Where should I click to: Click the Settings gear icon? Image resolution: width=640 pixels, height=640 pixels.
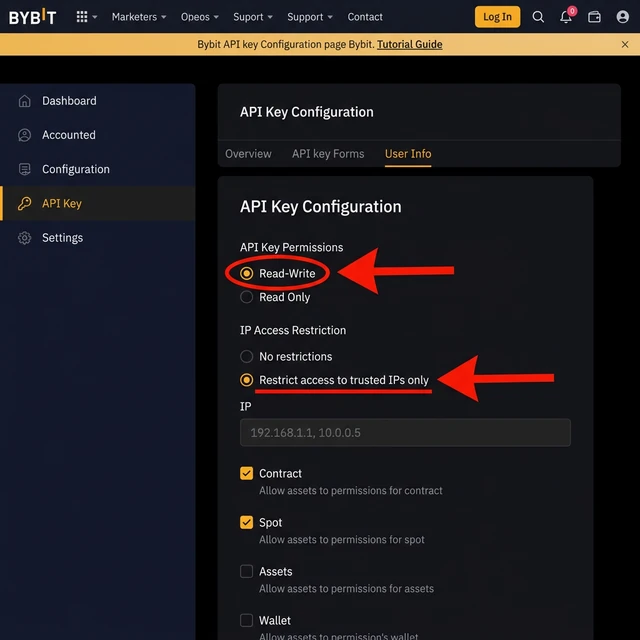click(24, 238)
